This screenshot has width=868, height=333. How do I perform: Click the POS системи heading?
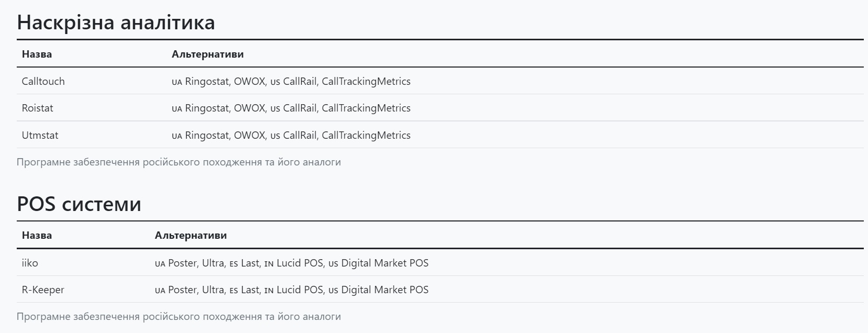click(x=79, y=204)
